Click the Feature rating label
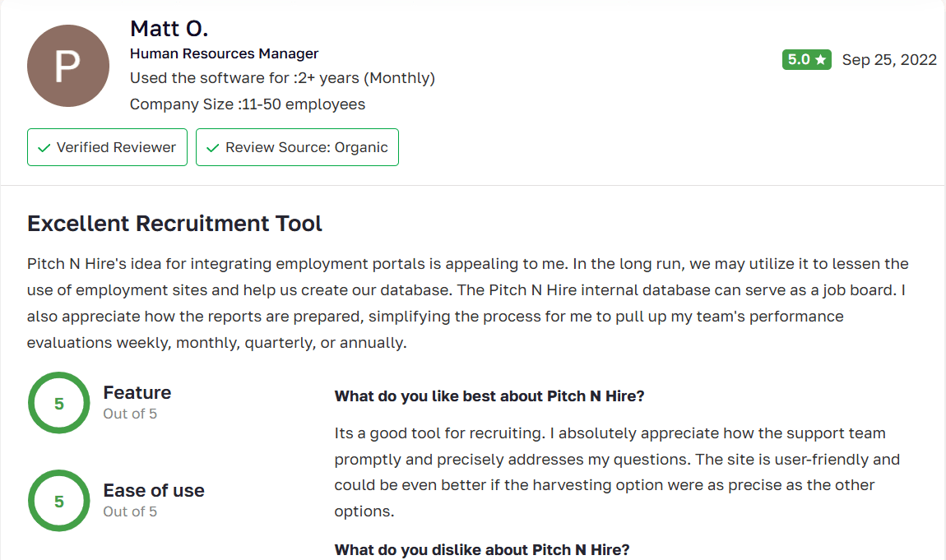 pos(137,393)
